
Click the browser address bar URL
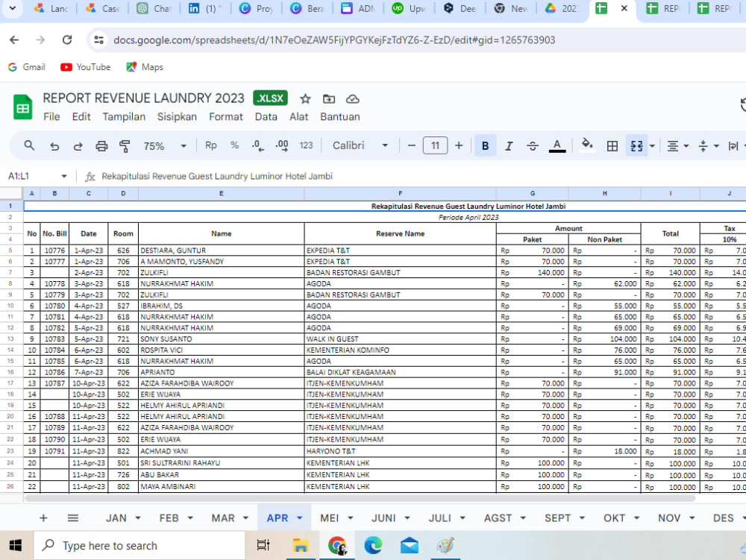pos(334,40)
